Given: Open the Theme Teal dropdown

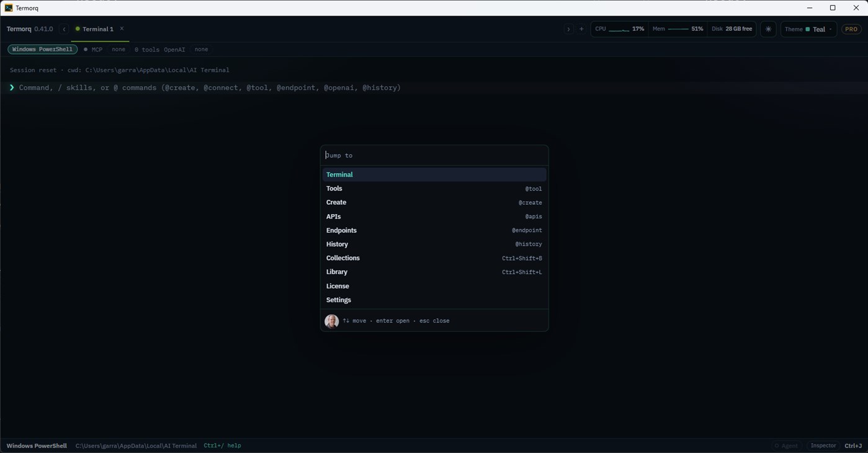Looking at the screenshot, I should point(808,29).
